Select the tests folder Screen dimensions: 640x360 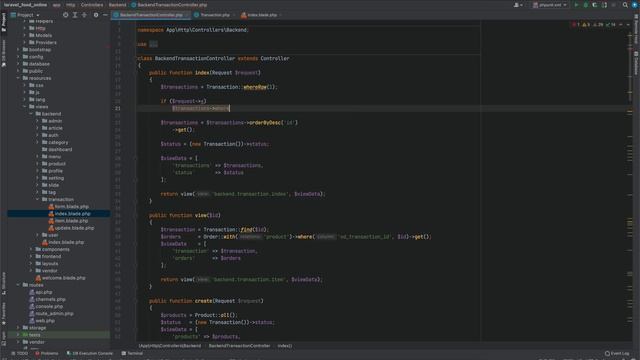pos(31,335)
